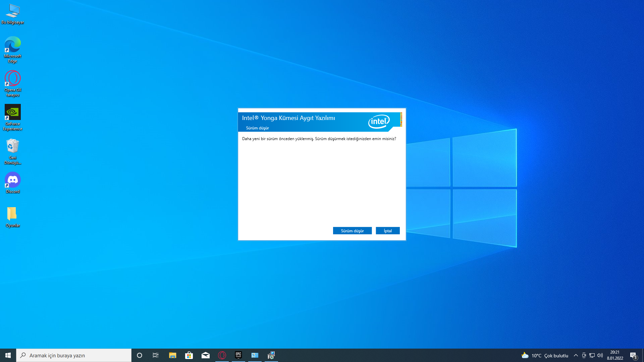
Task: Expand hidden system tray icons chevron
Action: tap(576, 355)
